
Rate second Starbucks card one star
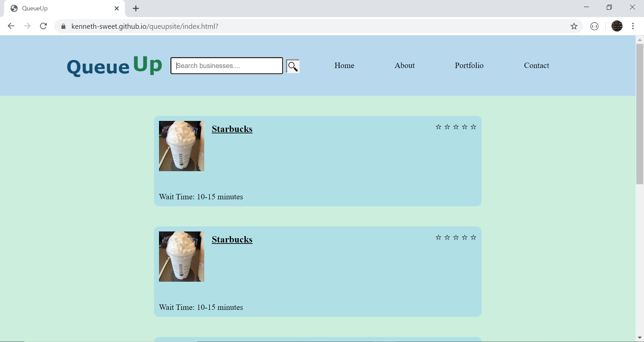(x=438, y=237)
